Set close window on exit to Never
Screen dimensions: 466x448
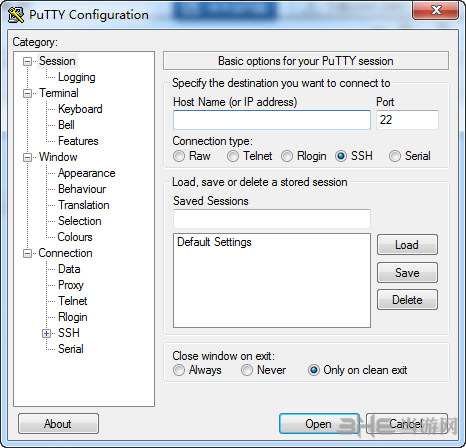(x=247, y=370)
